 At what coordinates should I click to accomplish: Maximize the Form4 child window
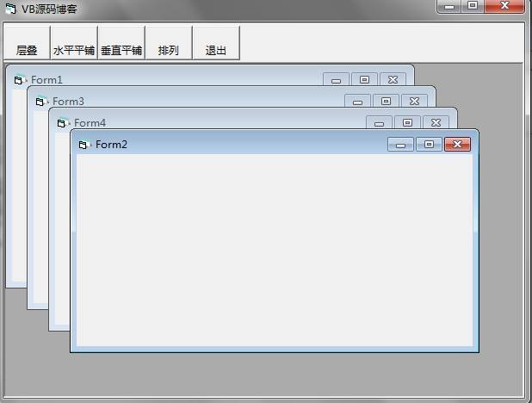click(x=407, y=122)
